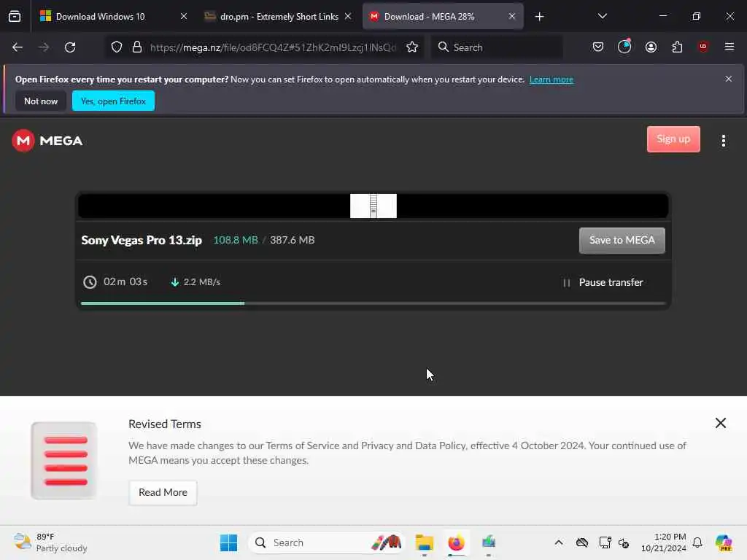Dismiss the Firefox startup notification bar

pos(729,79)
